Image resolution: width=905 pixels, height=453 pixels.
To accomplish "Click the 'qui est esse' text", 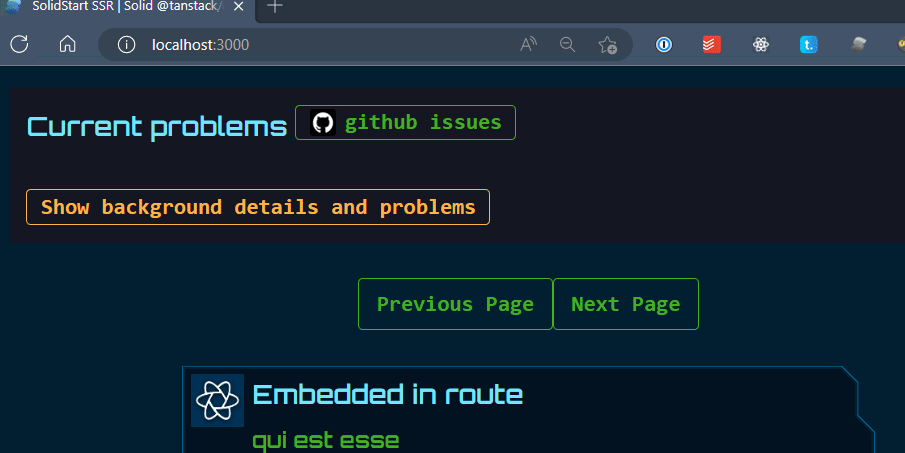I will pyautogui.click(x=326, y=441).
